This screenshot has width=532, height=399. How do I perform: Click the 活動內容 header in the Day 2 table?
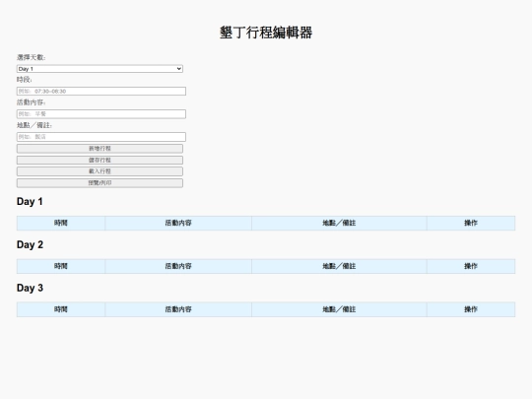click(x=178, y=266)
